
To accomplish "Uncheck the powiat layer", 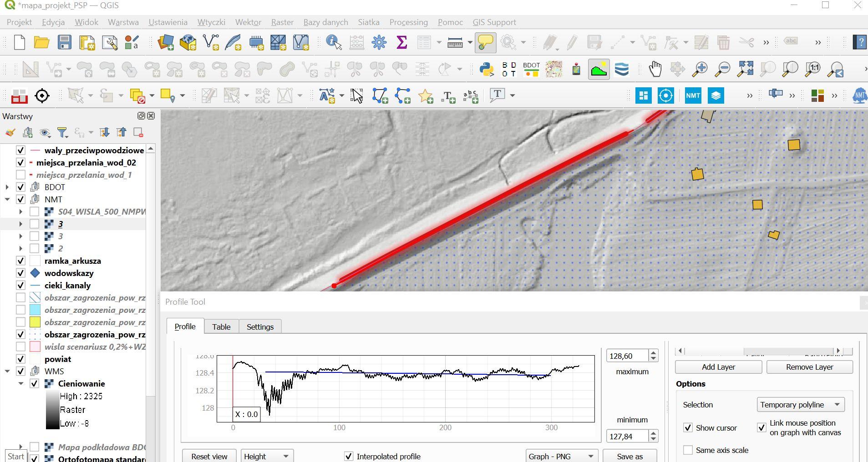I will point(20,359).
